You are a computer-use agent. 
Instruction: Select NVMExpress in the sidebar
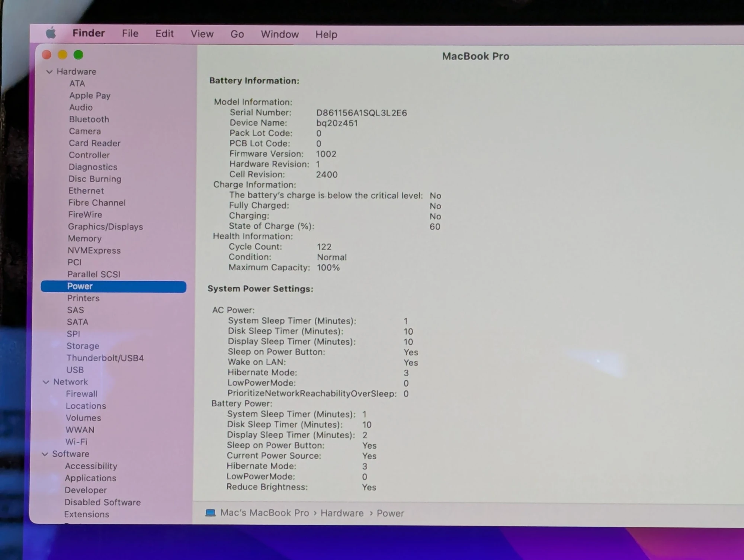click(94, 251)
